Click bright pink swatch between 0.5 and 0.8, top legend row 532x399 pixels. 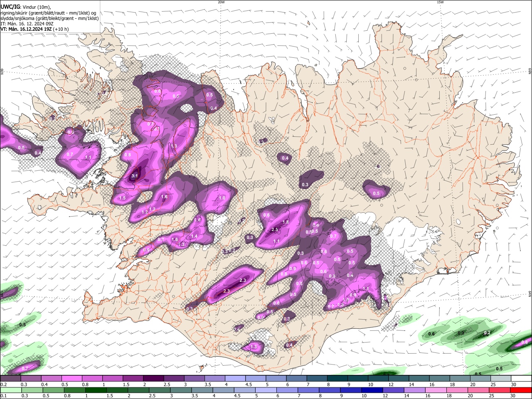click(x=71, y=379)
